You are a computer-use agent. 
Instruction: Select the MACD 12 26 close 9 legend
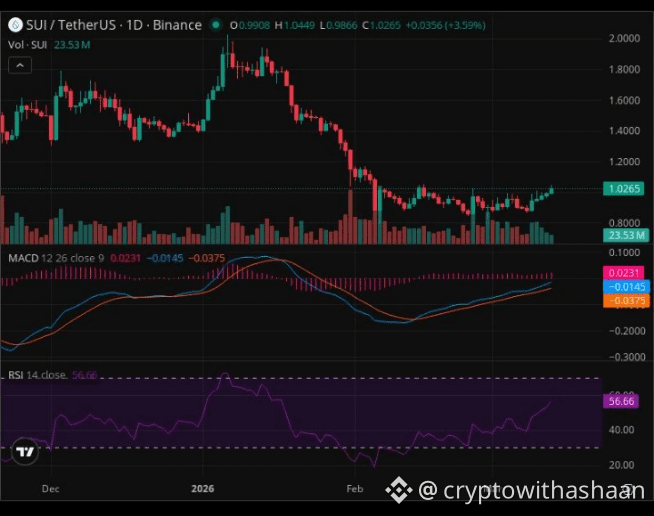(56, 258)
